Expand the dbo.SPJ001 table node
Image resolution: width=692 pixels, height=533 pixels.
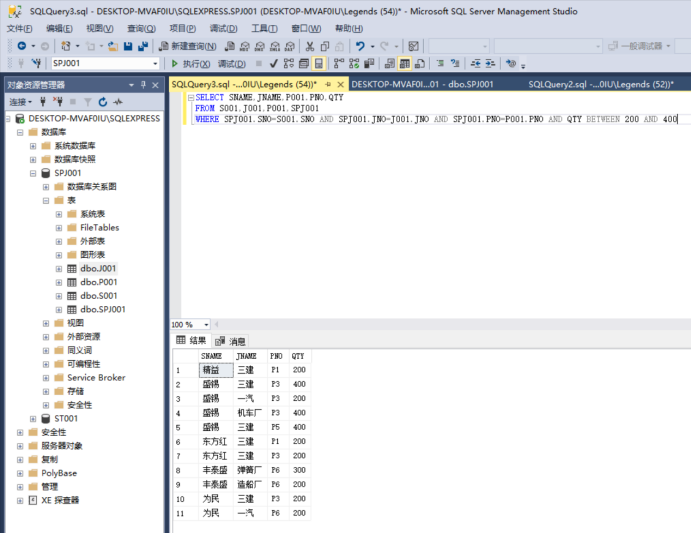tap(59, 310)
